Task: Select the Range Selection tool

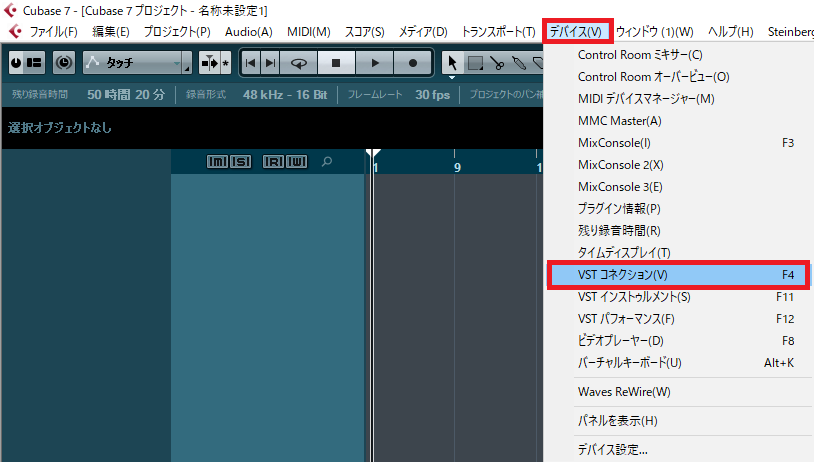Action: coord(474,63)
